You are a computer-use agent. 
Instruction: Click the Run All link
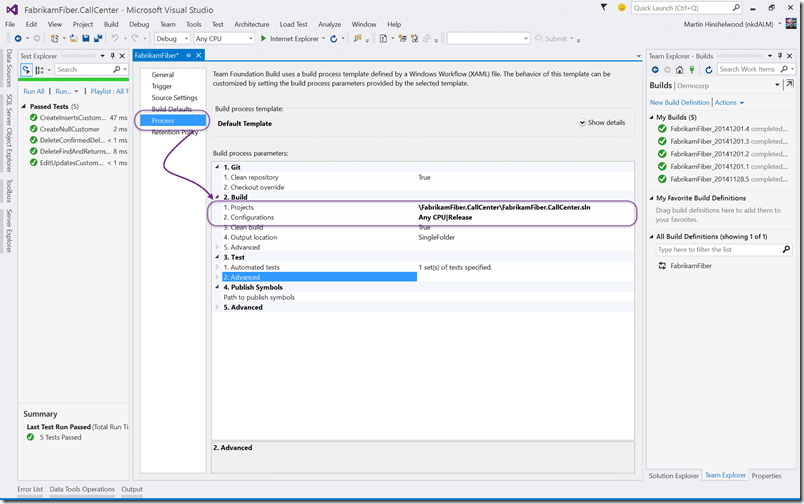34,91
